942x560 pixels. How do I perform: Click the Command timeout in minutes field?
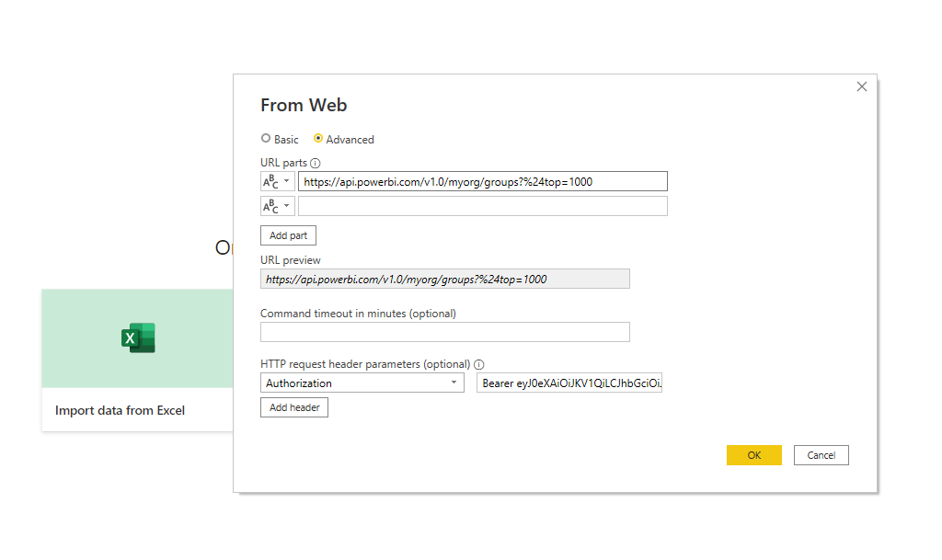(445, 332)
